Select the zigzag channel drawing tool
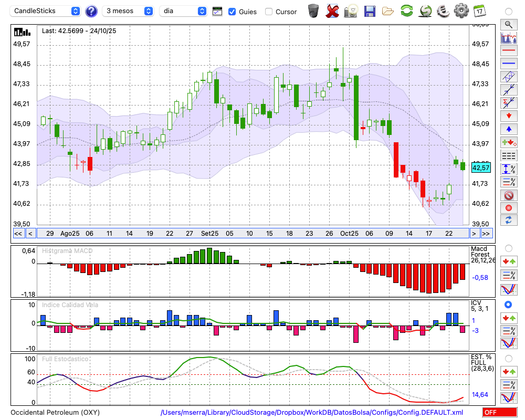Image resolution: width=525 pixels, height=420 pixels. click(x=509, y=77)
